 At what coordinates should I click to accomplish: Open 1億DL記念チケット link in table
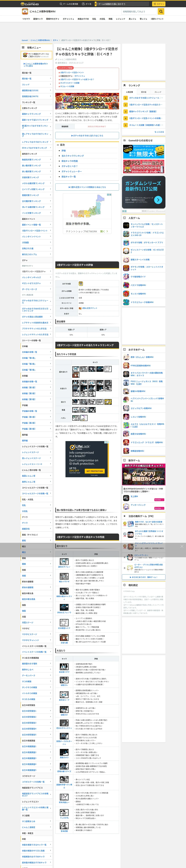pos(90,308)
